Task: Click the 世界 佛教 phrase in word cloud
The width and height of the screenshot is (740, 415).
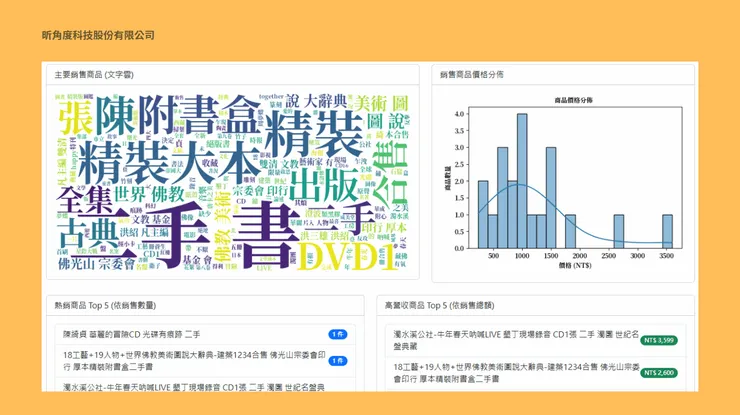Action: tap(149, 194)
